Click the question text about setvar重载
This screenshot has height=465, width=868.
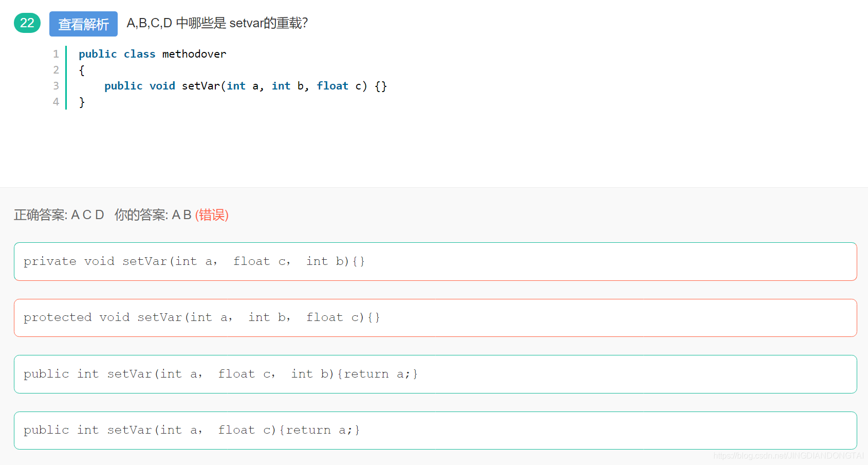point(217,23)
